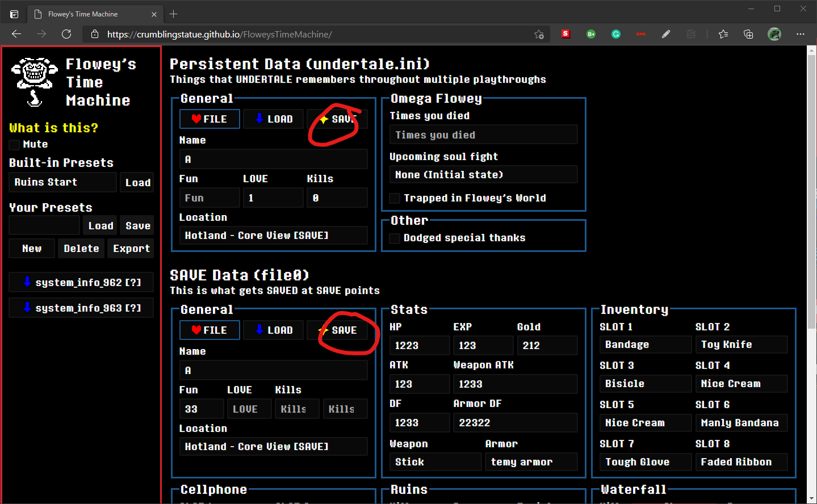Select the Weapon ATK input field

[516, 384]
